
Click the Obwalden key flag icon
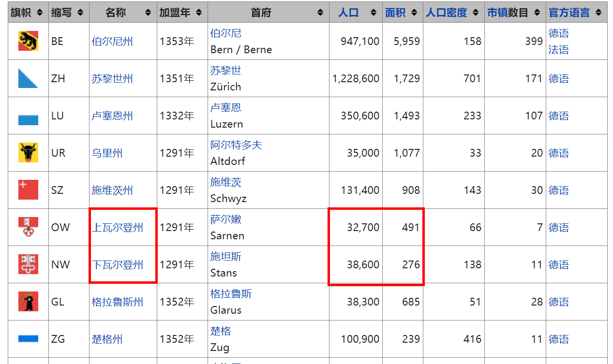[28, 227]
